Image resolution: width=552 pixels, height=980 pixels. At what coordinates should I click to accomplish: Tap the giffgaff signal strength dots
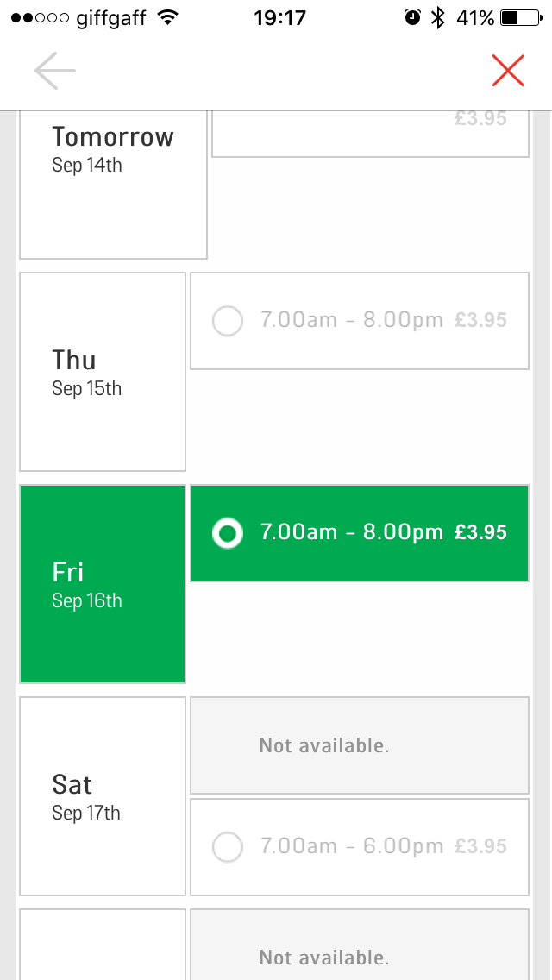point(40,18)
